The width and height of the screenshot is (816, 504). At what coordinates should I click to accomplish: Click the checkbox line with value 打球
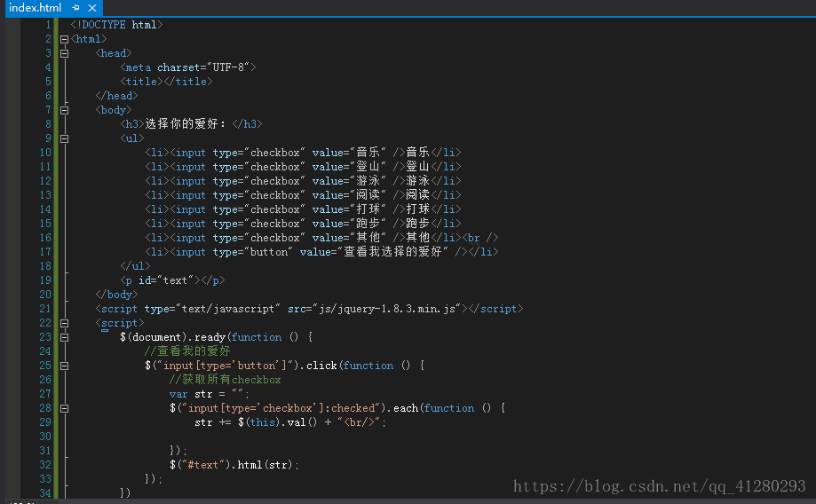coord(303,209)
